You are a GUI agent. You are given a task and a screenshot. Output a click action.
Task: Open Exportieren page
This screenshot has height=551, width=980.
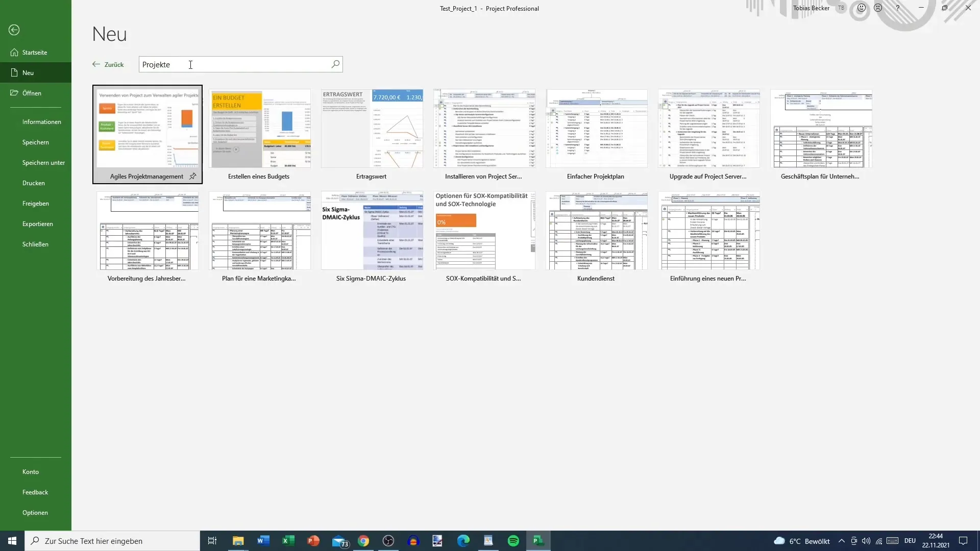[36, 223]
